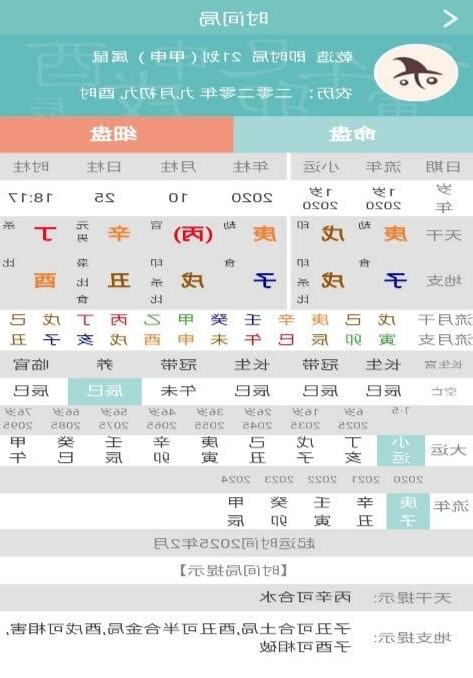Click the red (丙) month stem
This screenshot has width=473, height=678.
point(193,235)
